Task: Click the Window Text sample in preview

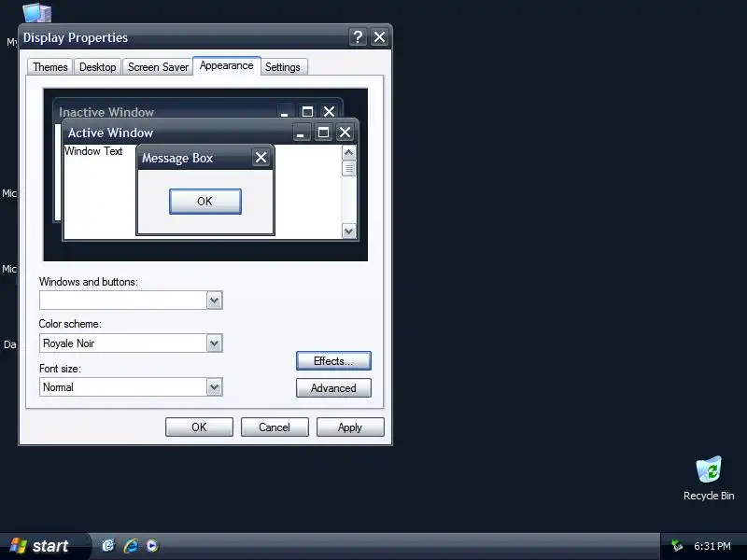Action: [93, 151]
